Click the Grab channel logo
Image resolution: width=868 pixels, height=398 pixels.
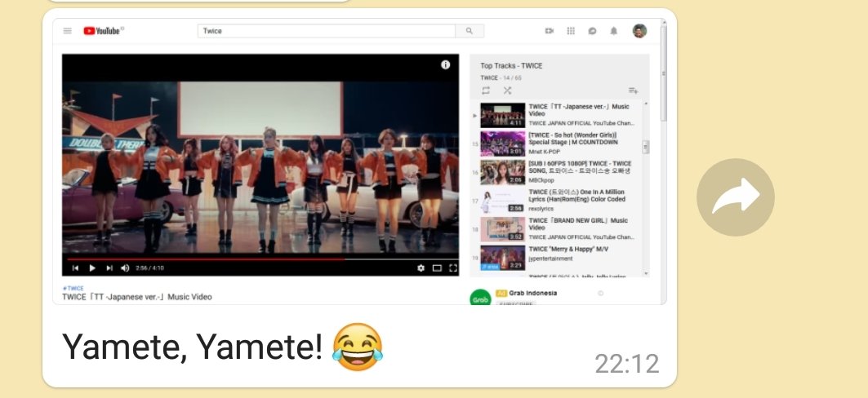pos(480,298)
